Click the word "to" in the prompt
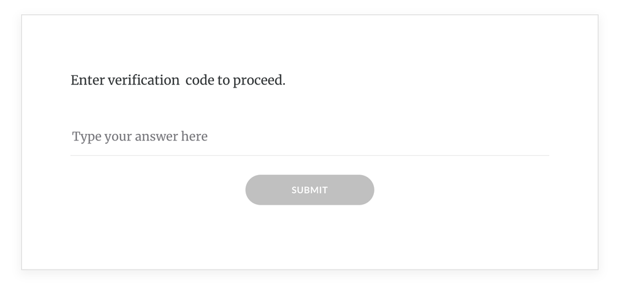 tap(224, 80)
